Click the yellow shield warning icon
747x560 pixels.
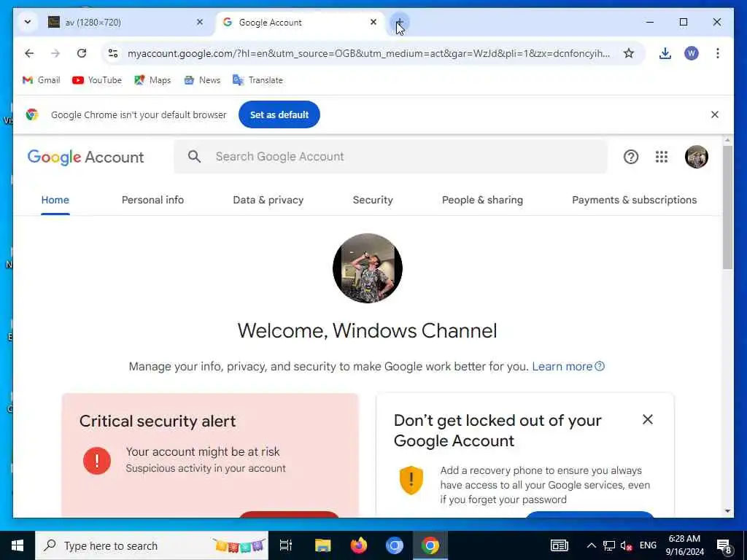[411, 480]
